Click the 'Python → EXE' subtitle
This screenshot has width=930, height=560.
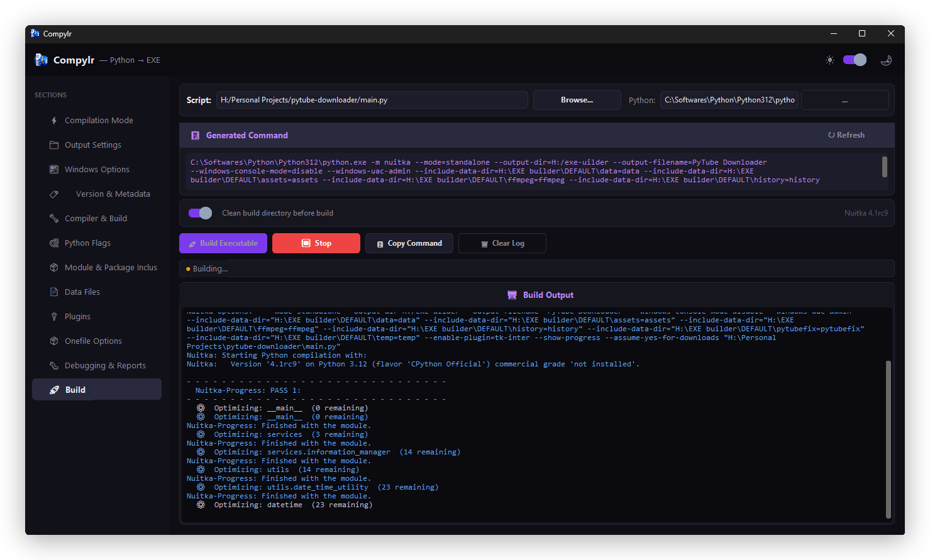coord(135,60)
